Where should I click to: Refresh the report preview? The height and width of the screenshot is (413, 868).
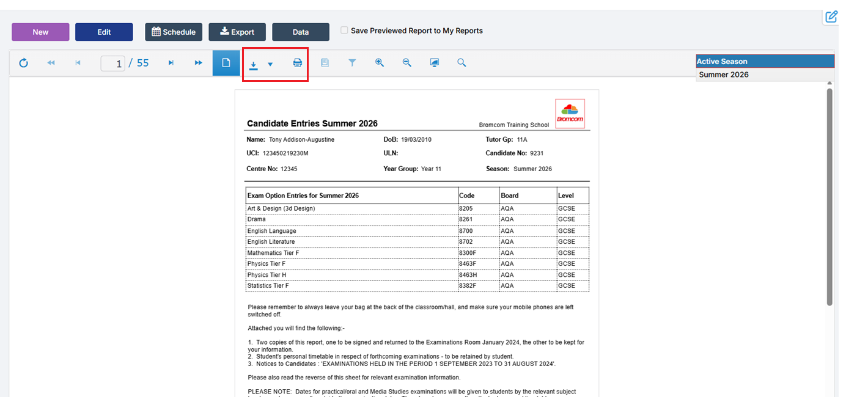(x=23, y=63)
